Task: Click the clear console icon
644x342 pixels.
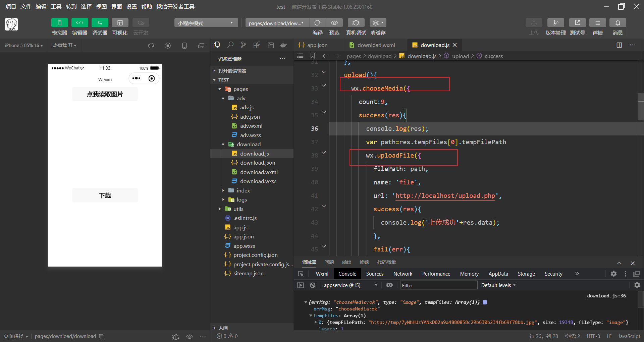Action: tap(313, 285)
